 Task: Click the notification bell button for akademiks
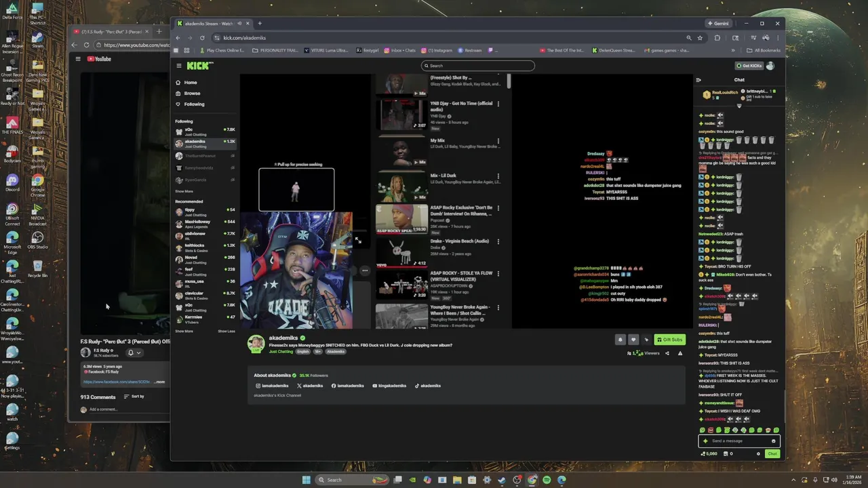tap(620, 340)
